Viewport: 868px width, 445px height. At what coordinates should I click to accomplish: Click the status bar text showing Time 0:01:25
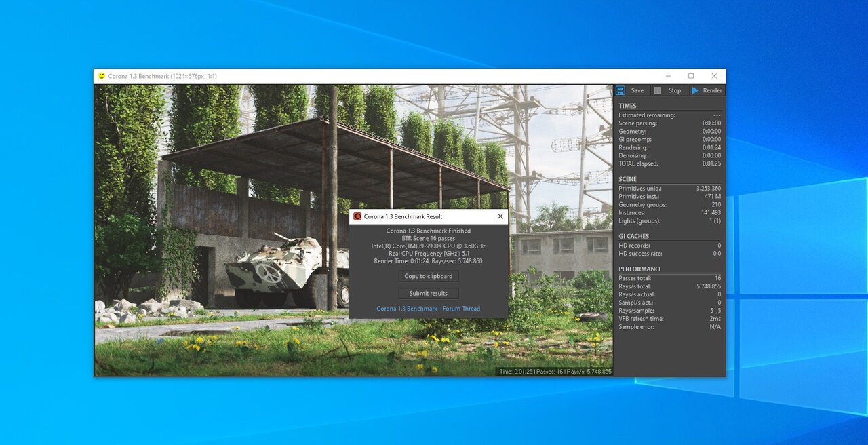[x=555, y=372]
